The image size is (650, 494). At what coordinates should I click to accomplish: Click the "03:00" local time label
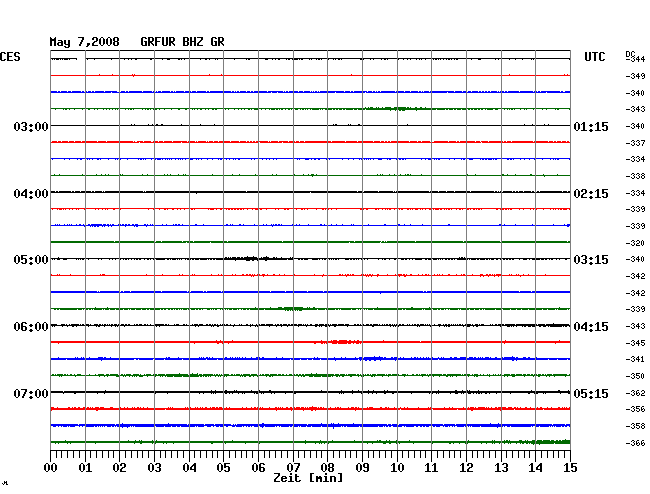coord(31,126)
